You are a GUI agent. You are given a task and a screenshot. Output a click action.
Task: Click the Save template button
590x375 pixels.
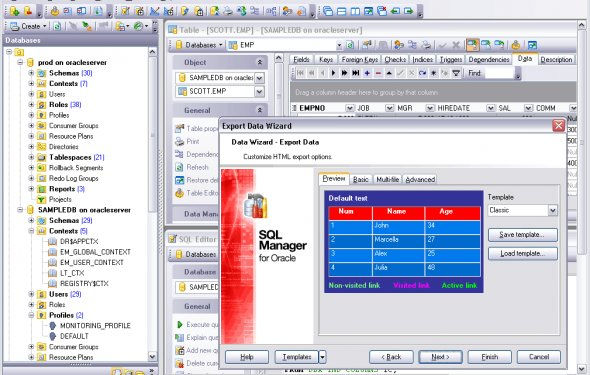pos(523,235)
